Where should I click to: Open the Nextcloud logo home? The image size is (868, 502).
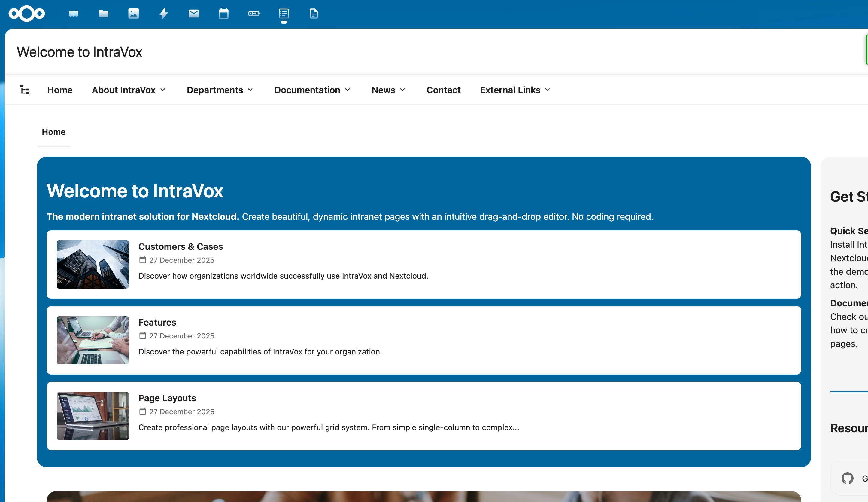[26, 14]
